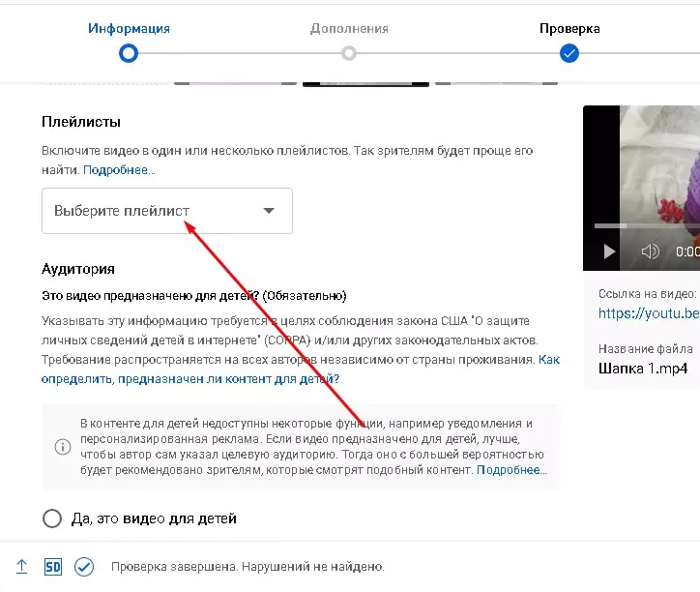This screenshot has height=592, width=700.
Task: Select the Проверка step checkmark marker
Action: [x=569, y=53]
